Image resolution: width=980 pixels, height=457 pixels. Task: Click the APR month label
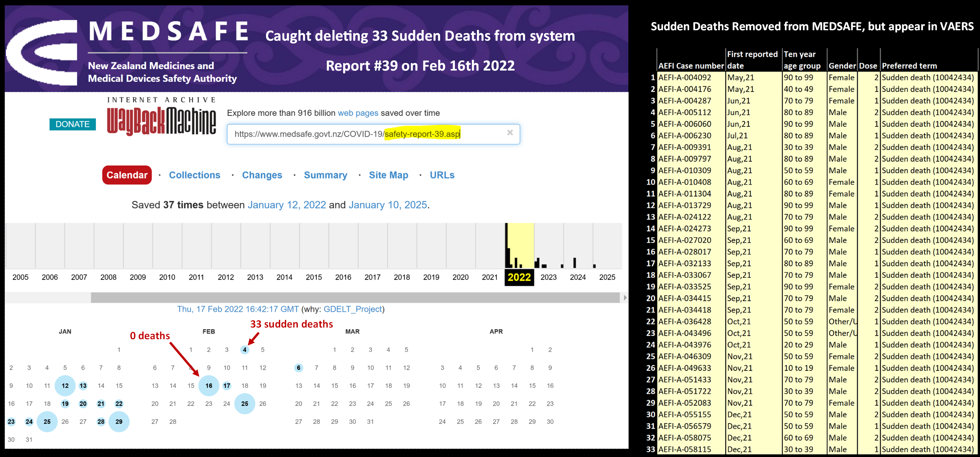pos(496,331)
